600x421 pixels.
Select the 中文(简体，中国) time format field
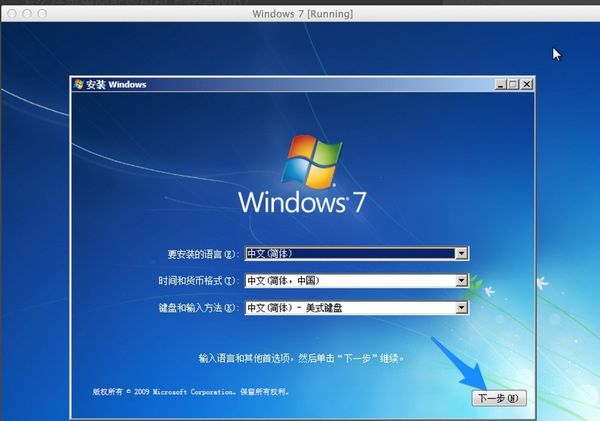pos(357,281)
